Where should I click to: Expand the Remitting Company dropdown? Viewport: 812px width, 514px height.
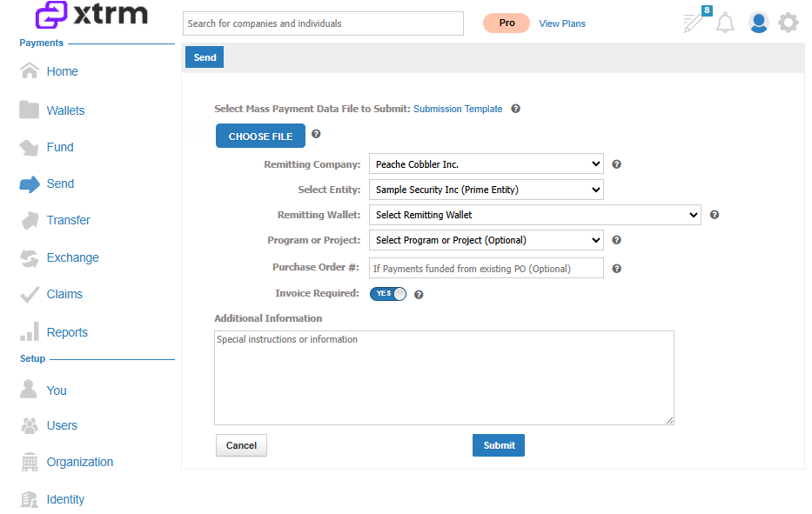pyautogui.click(x=487, y=164)
